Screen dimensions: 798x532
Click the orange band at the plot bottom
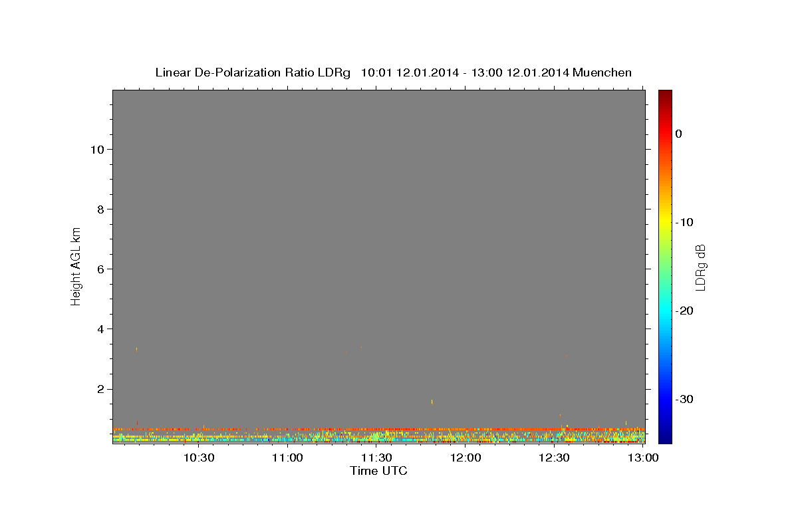pyautogui.click(x=379, y=429)
